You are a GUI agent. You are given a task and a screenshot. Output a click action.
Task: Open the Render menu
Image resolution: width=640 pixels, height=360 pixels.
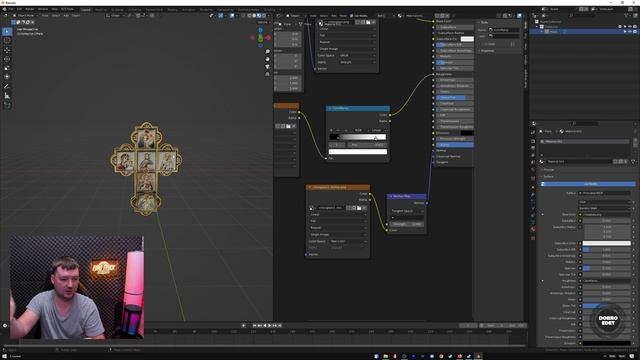pyautogui.click(x=30, y=9)
